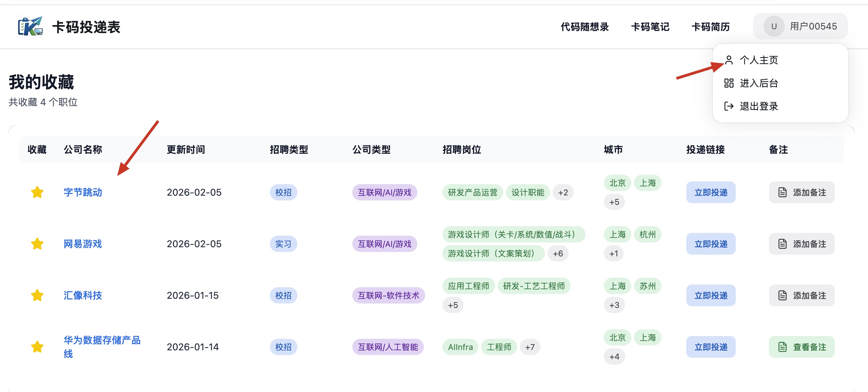Click the logout icon beside 退出登录
The image size is (868, 392).
[729, 106]
